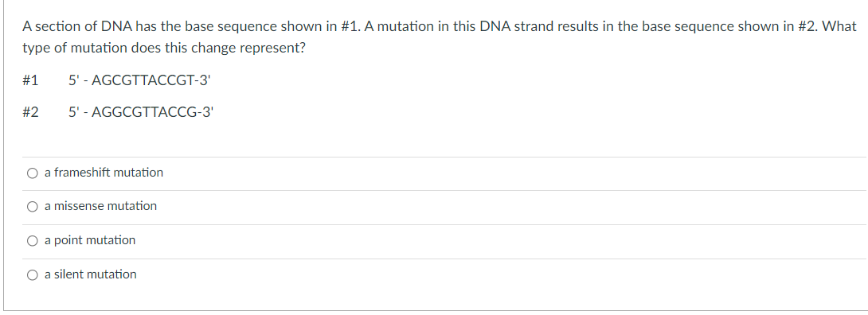Click the "a silent mutation" answer label

pos(91,274)
